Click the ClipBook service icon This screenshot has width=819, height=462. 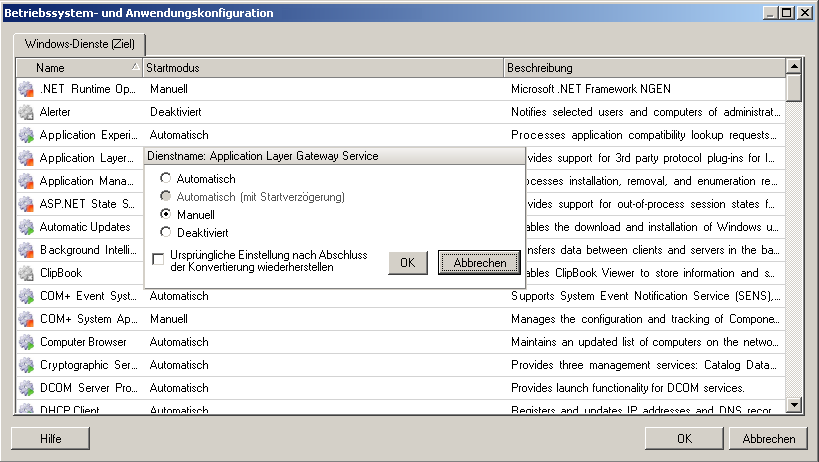(x=26, y=273)
